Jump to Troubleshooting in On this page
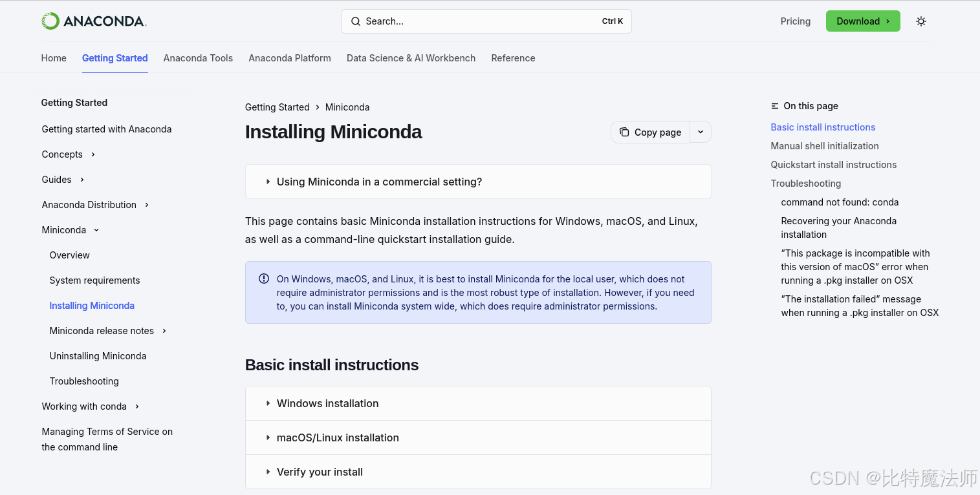Image resolution: width=980 pixels, height=495 pixels. 806,184
